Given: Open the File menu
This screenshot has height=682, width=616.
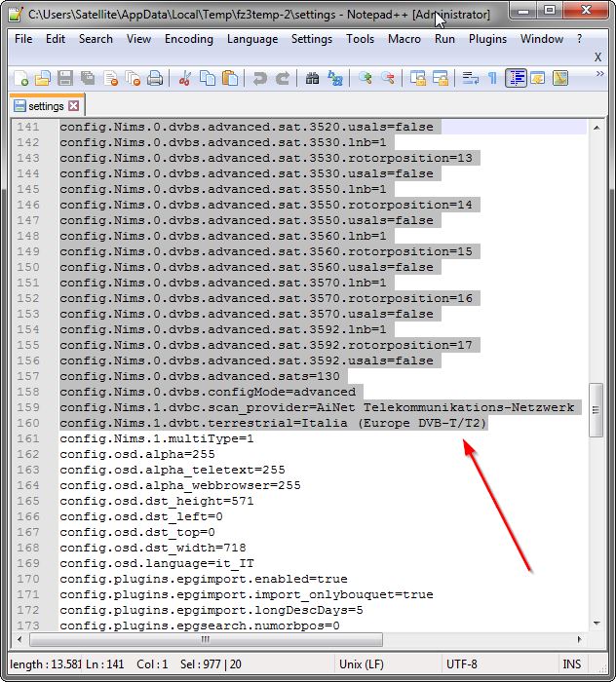Looking at the screenshot, I should (23, 39).
